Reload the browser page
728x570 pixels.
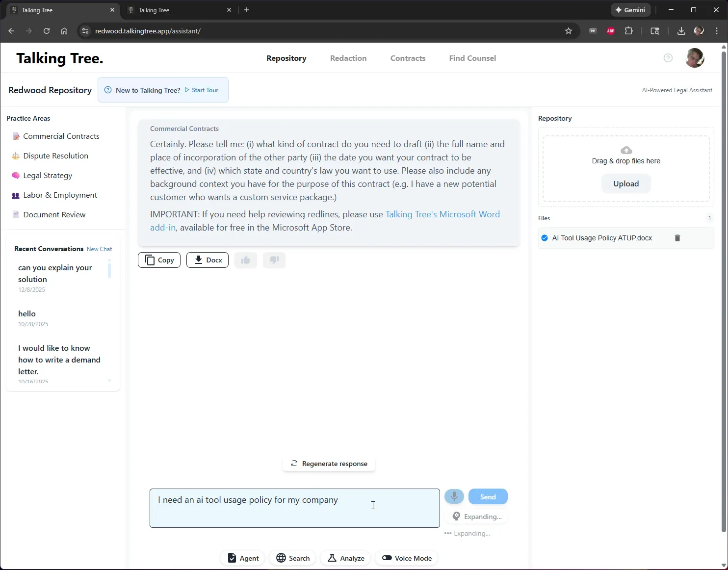pyautogui.click(x=47, y=31)
